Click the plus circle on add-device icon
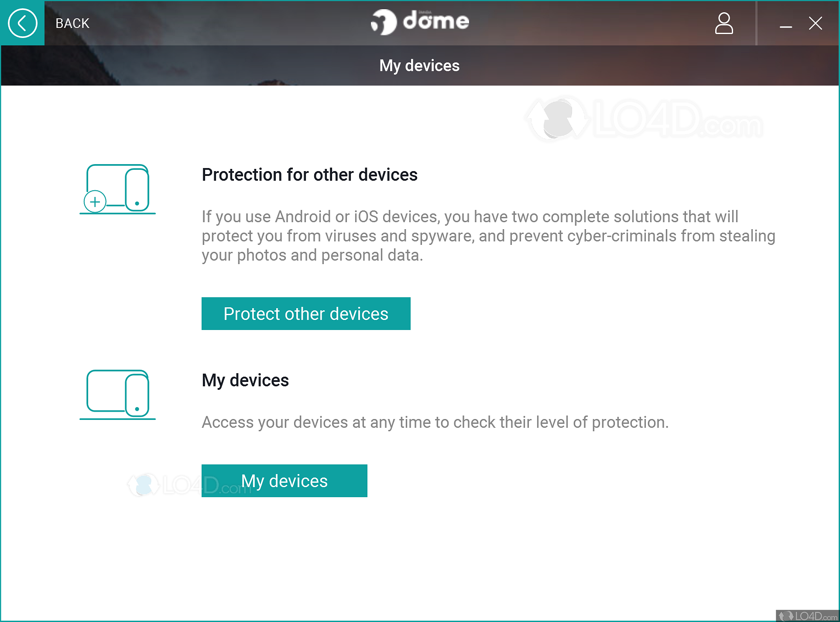Image resolution: width=840 pixels, height=622 pixels. 95,202
